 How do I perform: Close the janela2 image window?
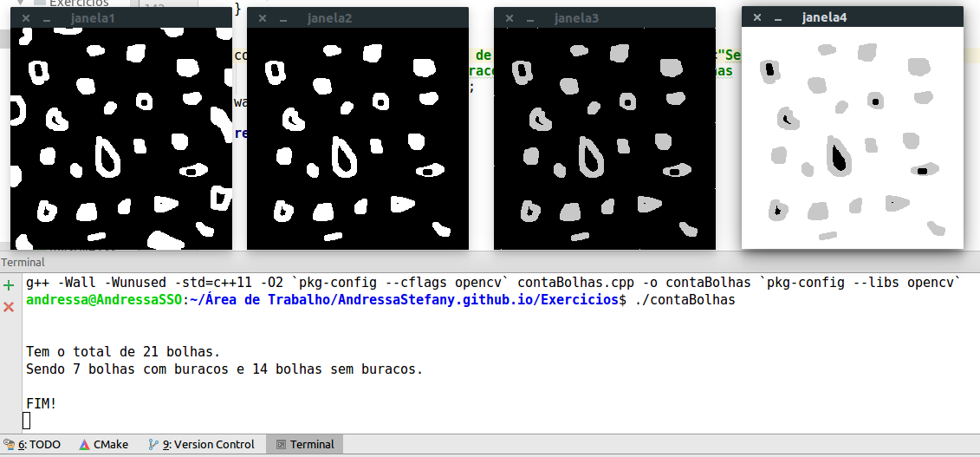(x=262, y=18)
